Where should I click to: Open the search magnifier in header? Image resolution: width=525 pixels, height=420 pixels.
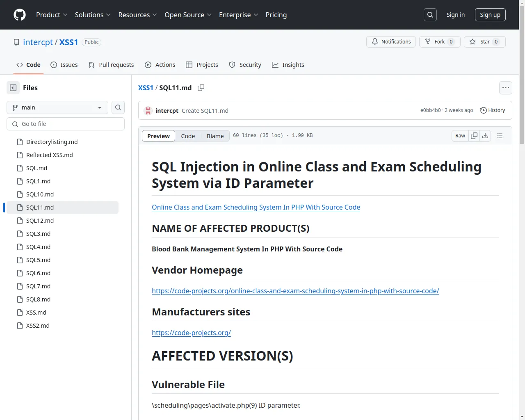[x=430, y=15]
